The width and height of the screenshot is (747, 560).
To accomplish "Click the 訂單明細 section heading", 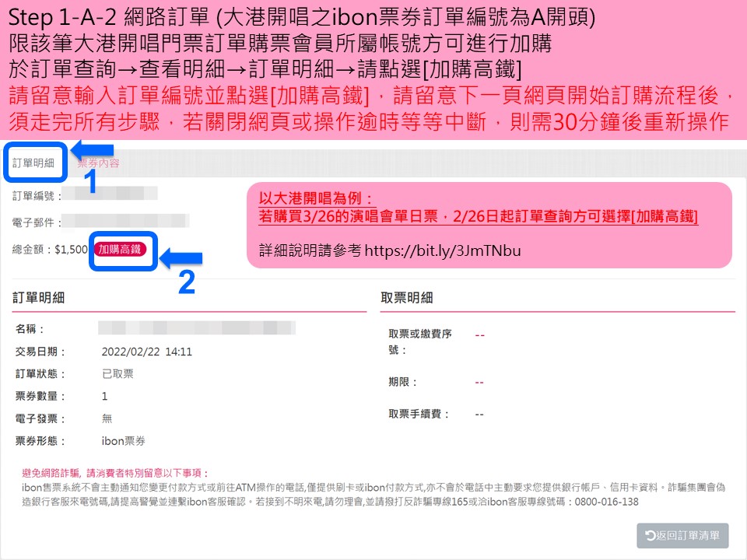I will click(x=39, y=298).
